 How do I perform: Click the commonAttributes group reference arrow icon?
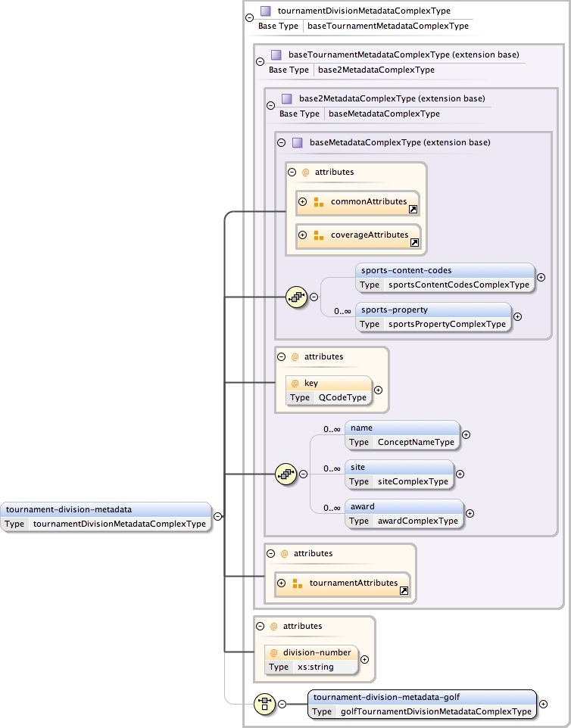[413, 209]
